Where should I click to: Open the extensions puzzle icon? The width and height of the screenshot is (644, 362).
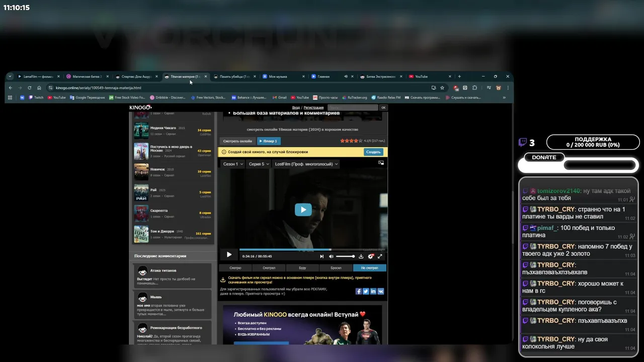click(x=474, y=87)
